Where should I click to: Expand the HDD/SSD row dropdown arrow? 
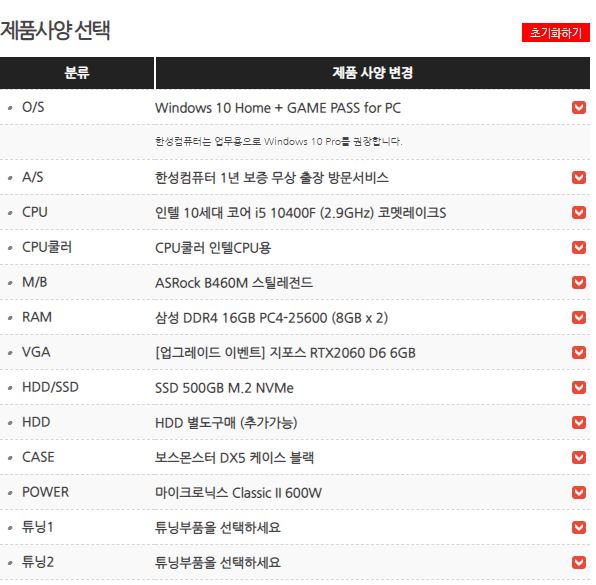point(579,387)
